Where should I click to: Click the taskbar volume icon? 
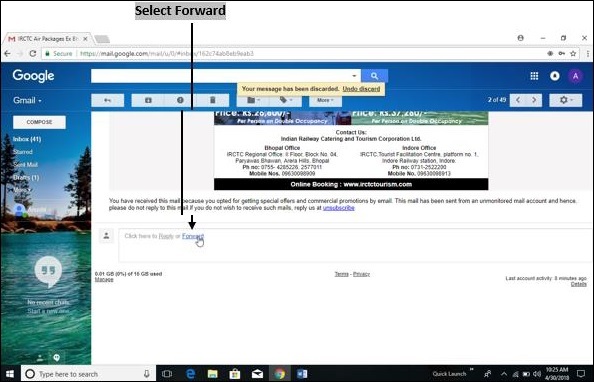tap(537, 374)
